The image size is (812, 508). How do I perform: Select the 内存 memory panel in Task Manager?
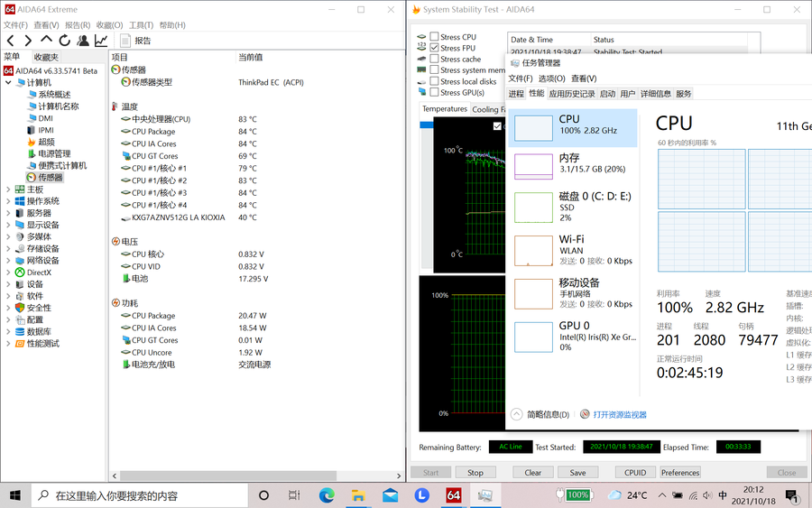click(573, 166)
